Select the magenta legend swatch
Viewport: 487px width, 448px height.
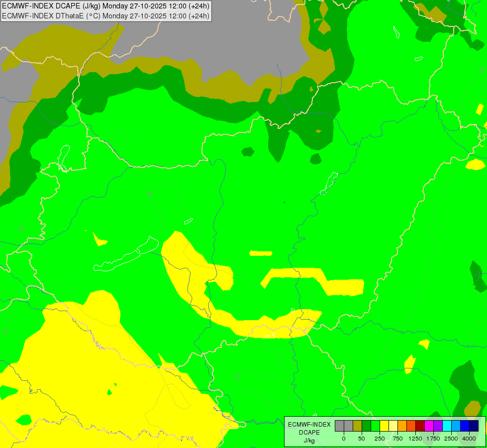coord(429,426)
